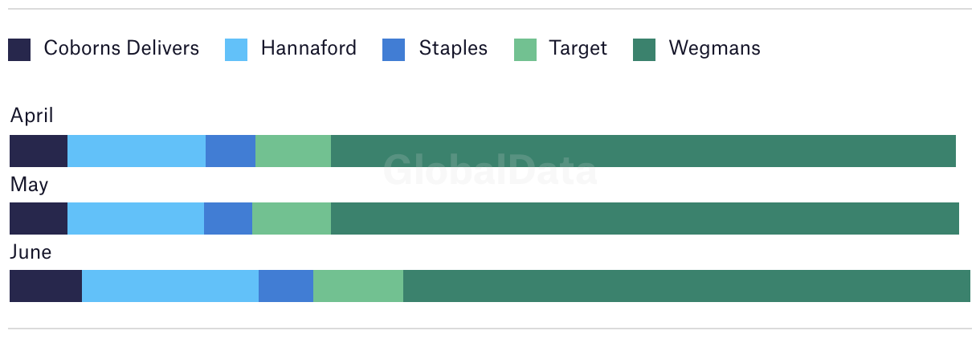Screen dimensions: 980x339
Task: Click the Hannaford legend color swatch
Action: (x=236, y=50)
